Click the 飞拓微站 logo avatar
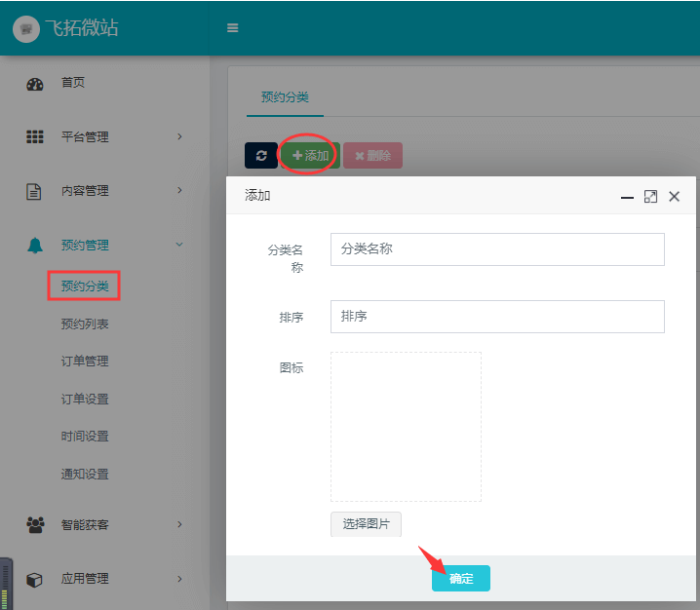The image size is (700, 610). point(26,29)
